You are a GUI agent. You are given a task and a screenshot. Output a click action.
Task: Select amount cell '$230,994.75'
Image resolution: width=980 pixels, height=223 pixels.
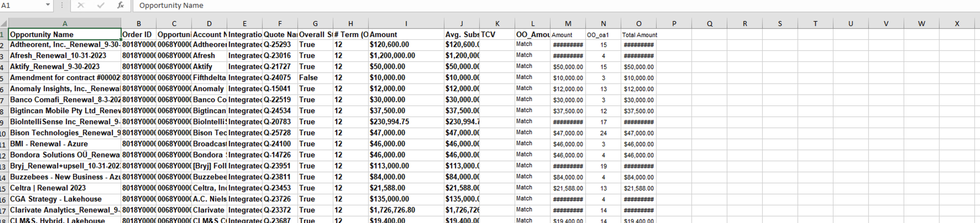pyautogui.click(x=406, y=122)
